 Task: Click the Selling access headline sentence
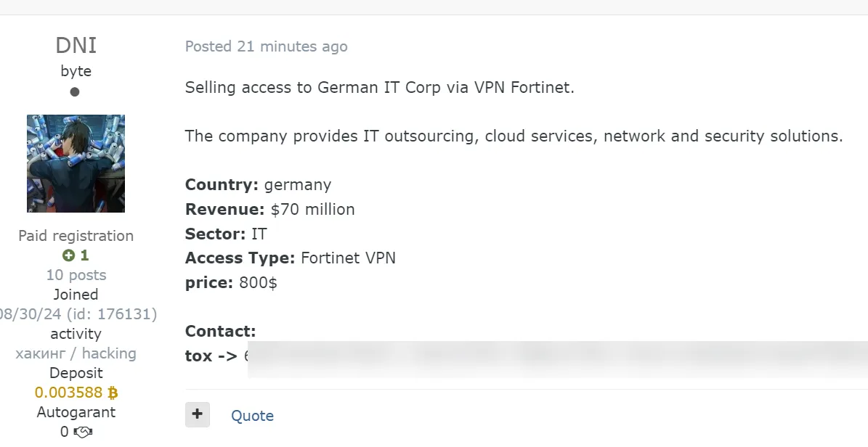[379, 88]
